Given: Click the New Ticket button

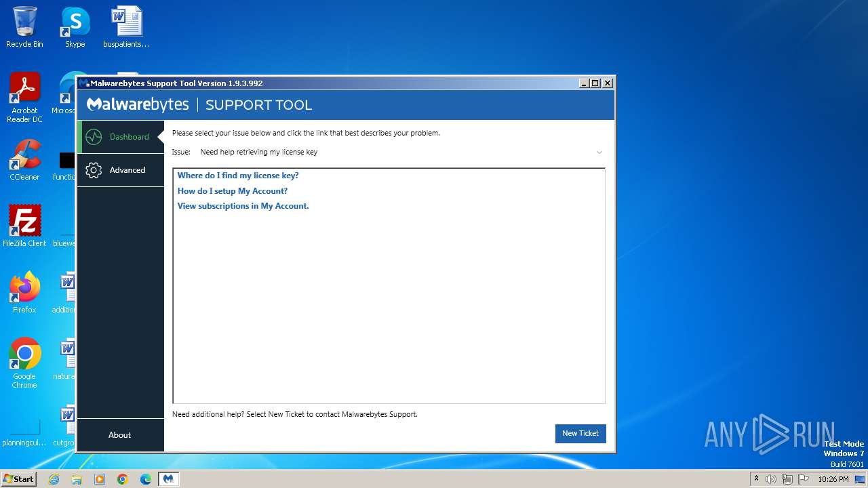Looking at the screenshot, I should (x=580, y=434).
